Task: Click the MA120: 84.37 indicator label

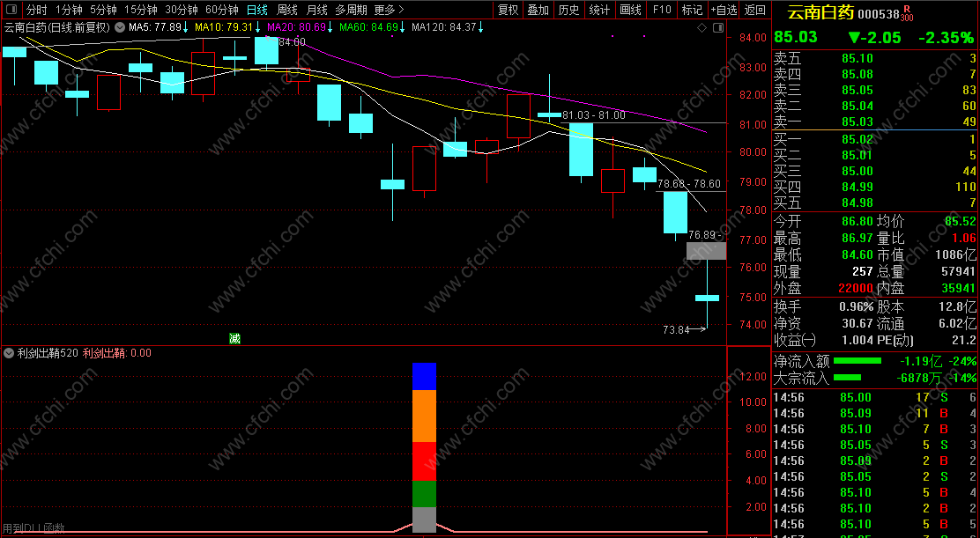Action: tap(444, 27)
